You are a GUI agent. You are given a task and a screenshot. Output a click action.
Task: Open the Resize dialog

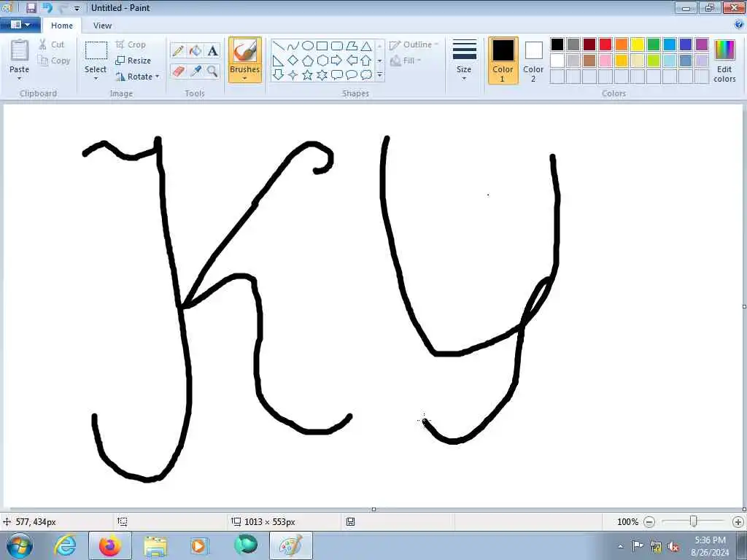(x=133, y=61)
